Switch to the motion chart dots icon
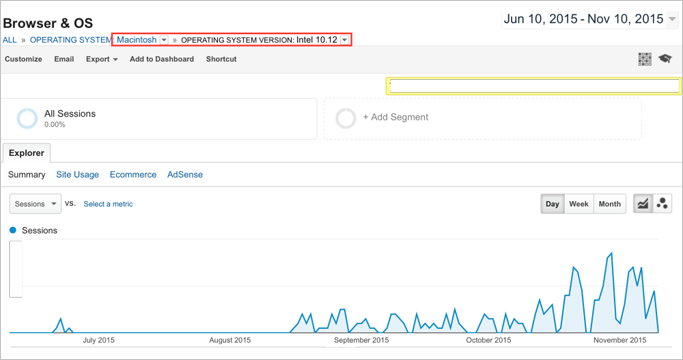 (x=662, y=204)
